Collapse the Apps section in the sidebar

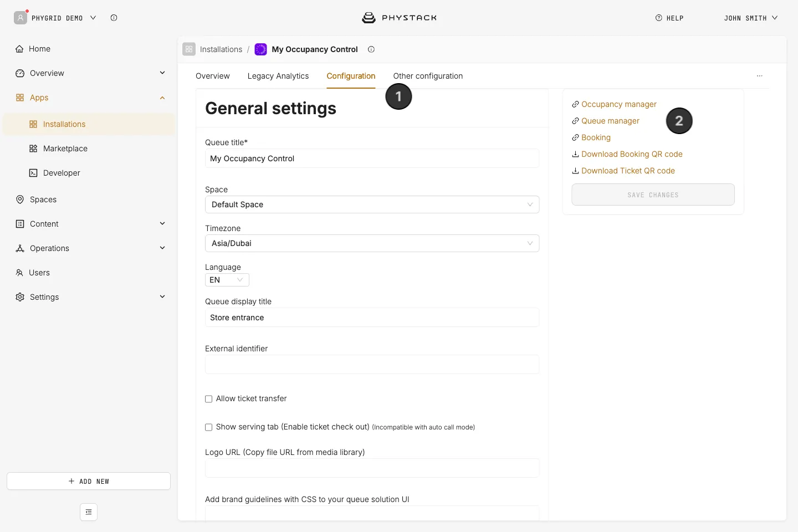click(162, 98)
